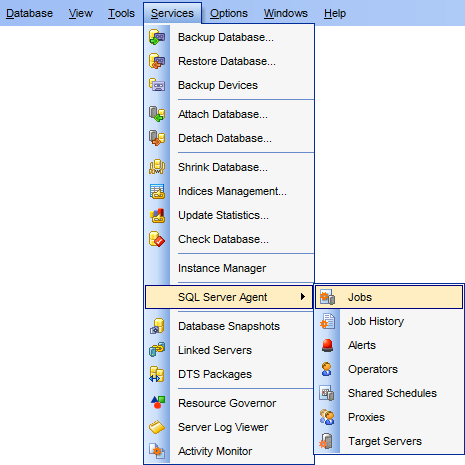Click the Resource Governor shapes icon
The image size is (465, 465).
pos(157,403)
